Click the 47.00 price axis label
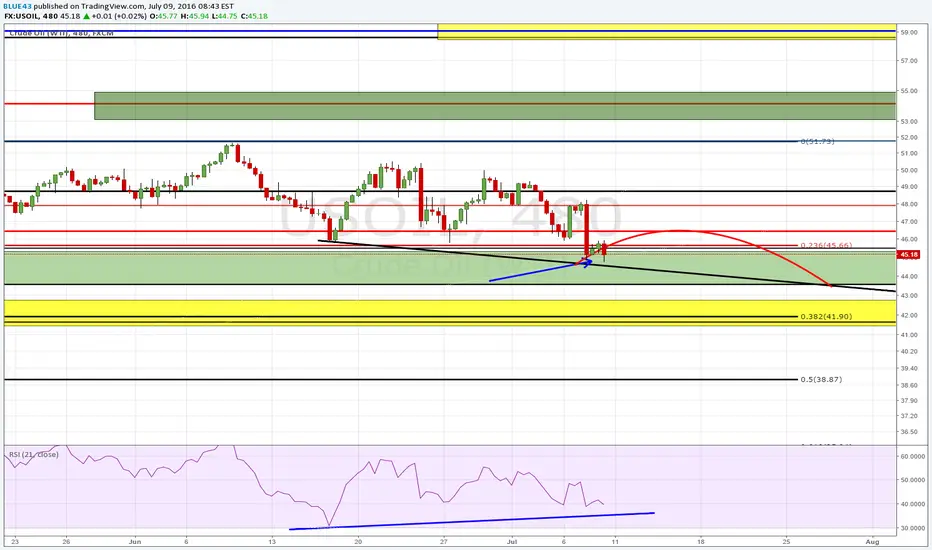Screen dimensions: 932x550 [909, 222]
